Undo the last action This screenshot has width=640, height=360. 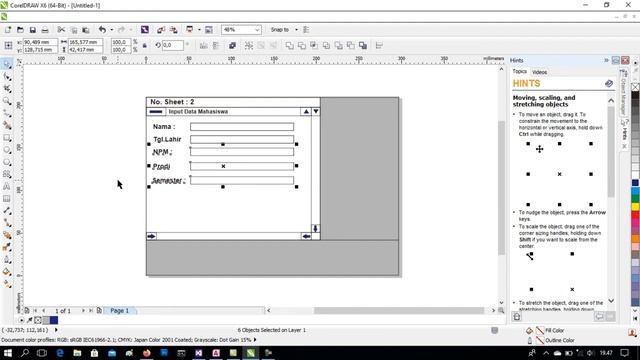pos(102,30)
